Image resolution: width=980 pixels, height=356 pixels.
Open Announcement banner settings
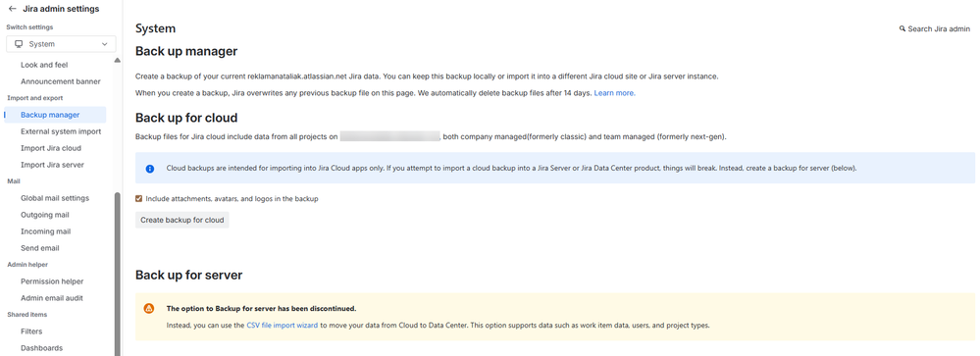point(61,81)
